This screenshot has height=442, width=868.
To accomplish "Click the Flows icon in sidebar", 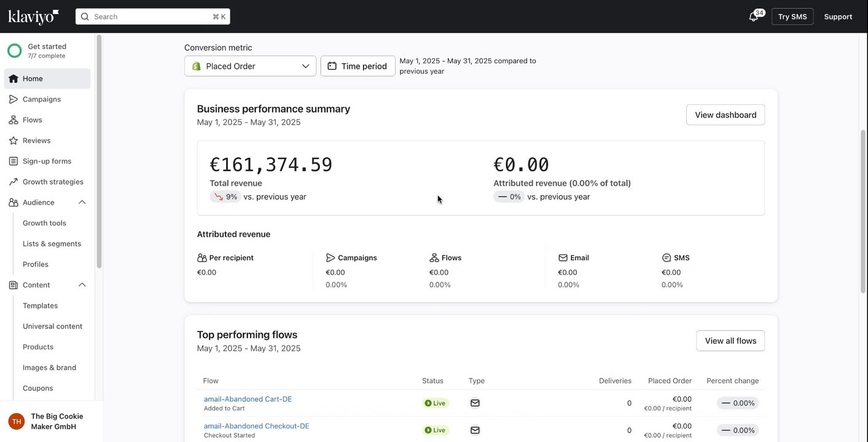I will [14, 120].
